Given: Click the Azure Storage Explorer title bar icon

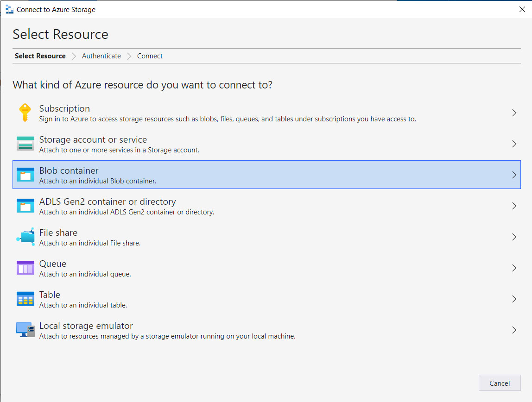Looking at the screenshot, I should point(9,9).
